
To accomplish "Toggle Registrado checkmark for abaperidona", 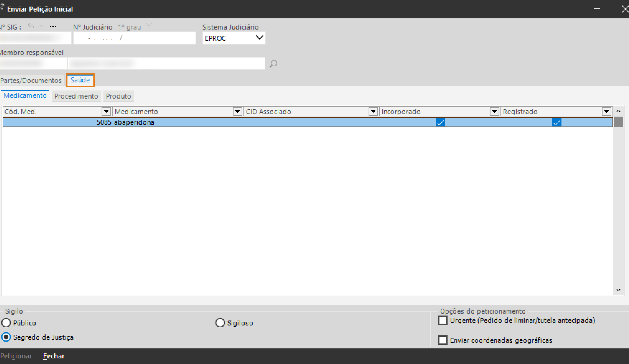I will 556,123.
